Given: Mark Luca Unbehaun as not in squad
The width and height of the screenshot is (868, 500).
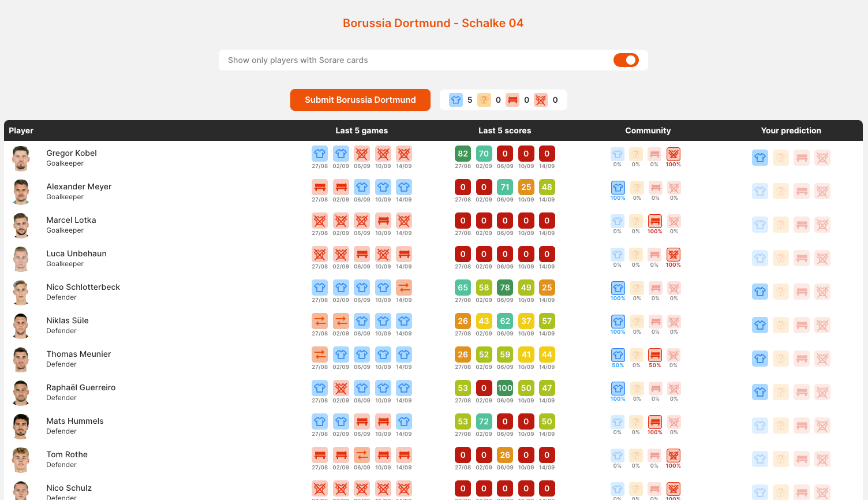Looking at the screenshot, I should tap(822, 258).
